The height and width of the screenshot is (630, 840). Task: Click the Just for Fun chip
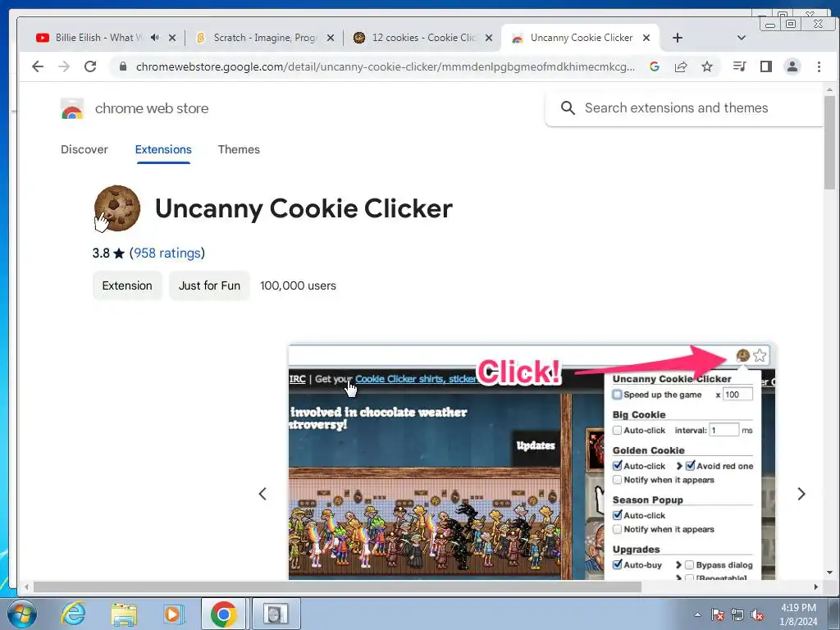209,285
